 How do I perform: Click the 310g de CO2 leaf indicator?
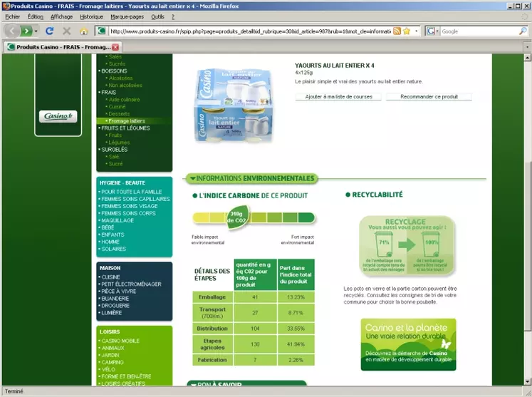(x=237, y=217)
